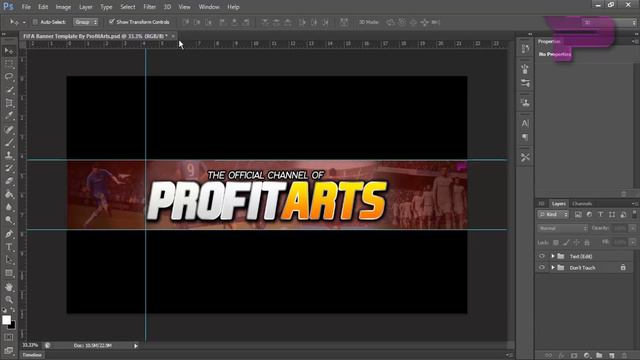Open the status bar info arrow
This screenshot has width=640, height=360.
[x=136, y=346]
